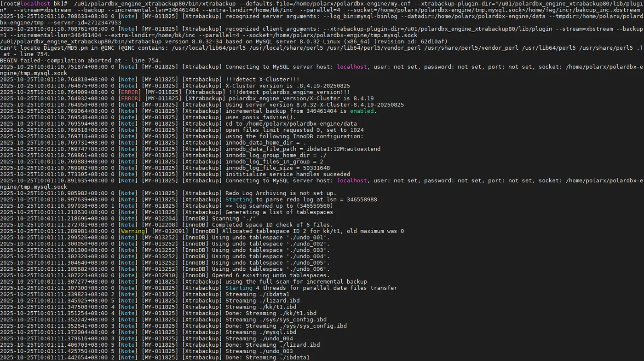
Task: Click "Using undo tablespace './undo_003'."
Action: (271, 250)
